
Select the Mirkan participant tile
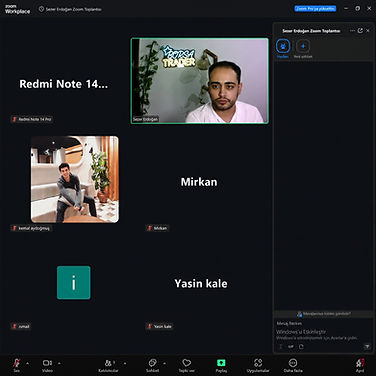(x=199, y=182)
